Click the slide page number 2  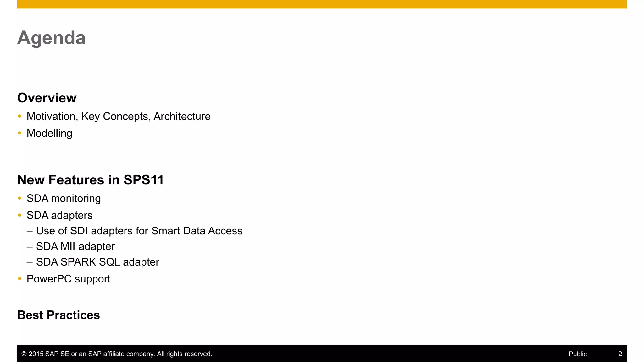pyautogui.click(x=620, y=354)
